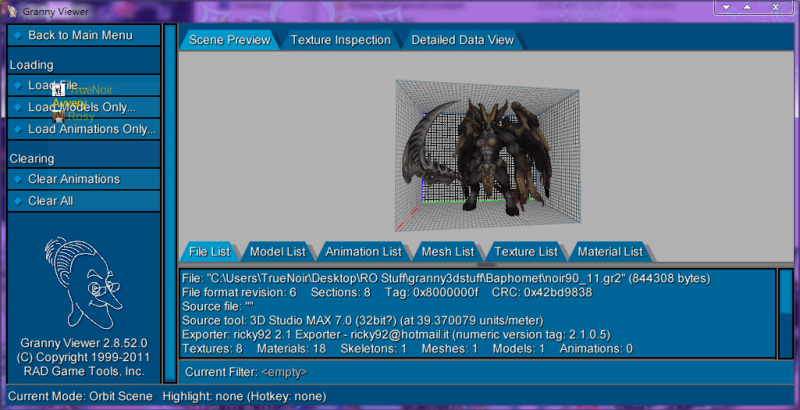Screen dimensions: 800x410
Task: Click the diamond bullet beside Load Animations Only
Action: click(18, 129)
